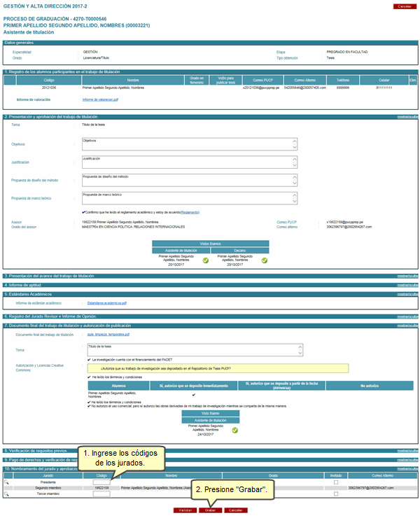The width and height of the screenshot is (420, 518).
Task: Open Estandares academicos.pdf link
Action: pyautogui.click(x=106, y=303)
